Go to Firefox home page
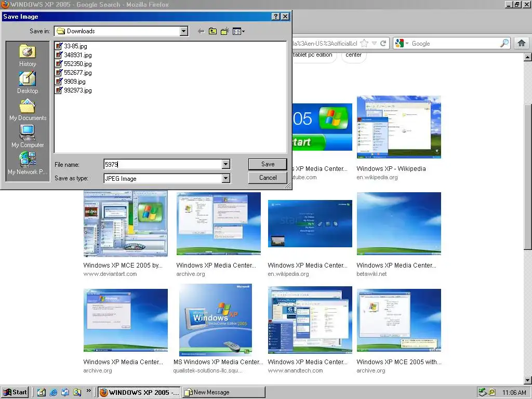532x399 pixels. tap(522, 44)
